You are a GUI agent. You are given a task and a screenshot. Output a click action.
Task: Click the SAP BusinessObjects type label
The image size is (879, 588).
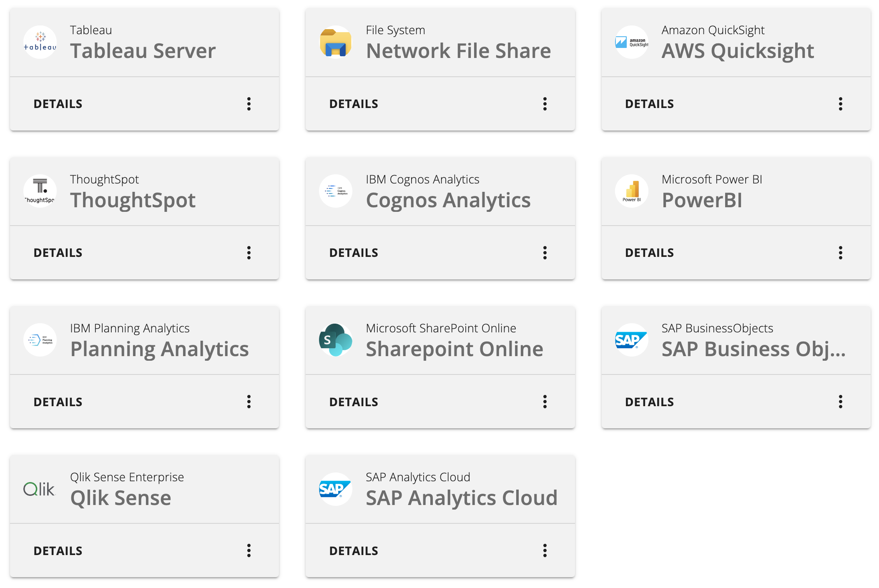[717, 328]
